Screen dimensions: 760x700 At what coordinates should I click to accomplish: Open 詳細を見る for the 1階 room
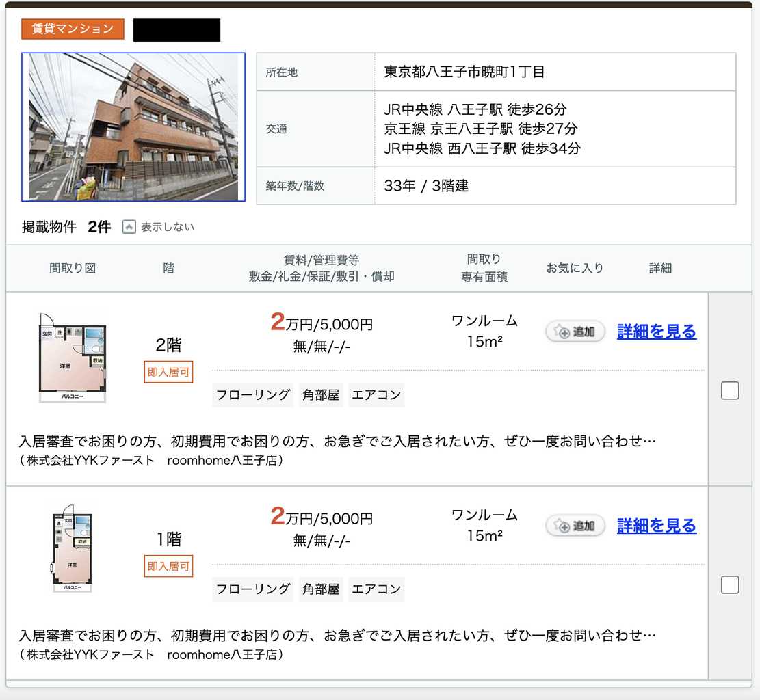tap(657, 526)
